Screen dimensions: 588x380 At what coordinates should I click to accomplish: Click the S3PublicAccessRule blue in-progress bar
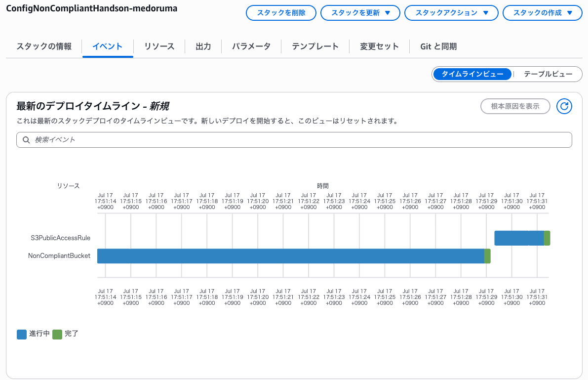tap(519, 238)
